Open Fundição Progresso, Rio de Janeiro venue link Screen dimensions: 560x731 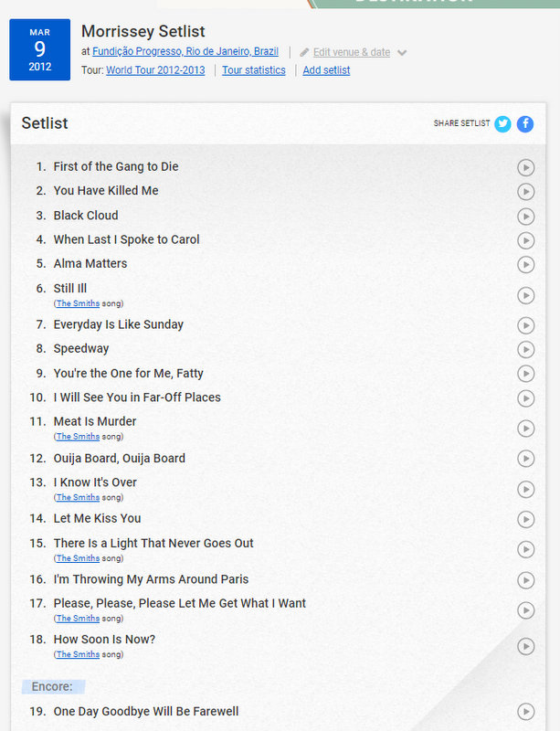click(x=185, y=51)
